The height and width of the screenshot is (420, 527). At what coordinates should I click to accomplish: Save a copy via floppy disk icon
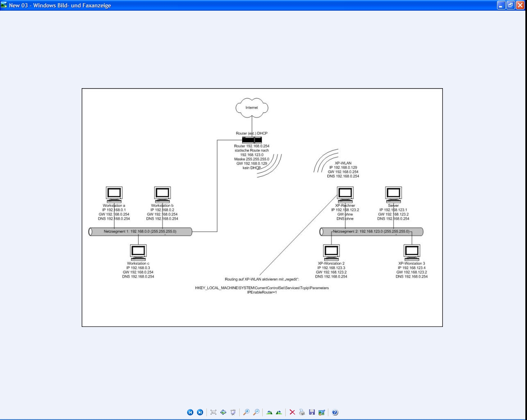pyautogui.click(x=312, y=412)
